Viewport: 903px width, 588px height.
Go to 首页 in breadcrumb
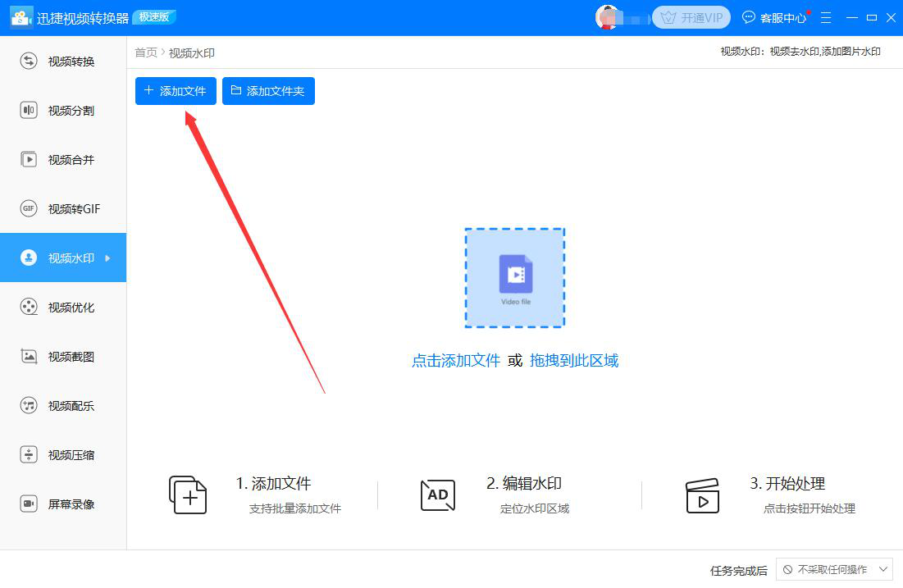point(146,52)
